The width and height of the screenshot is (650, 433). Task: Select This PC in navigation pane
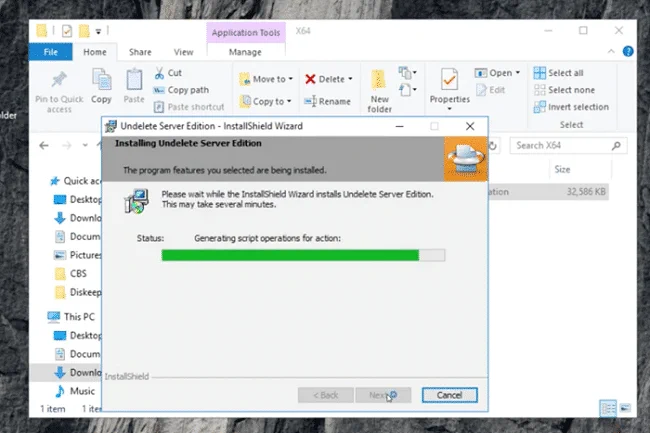tap(71, 317)
